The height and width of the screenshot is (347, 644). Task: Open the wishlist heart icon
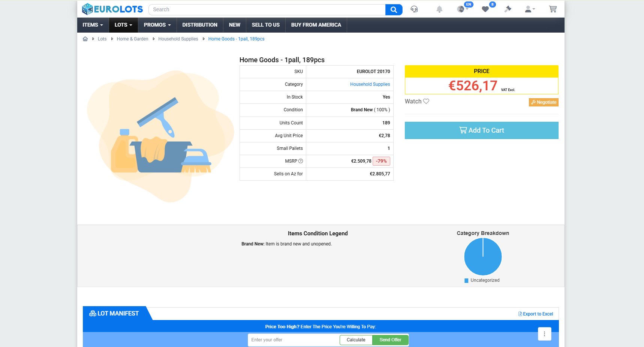coord(485,9)
